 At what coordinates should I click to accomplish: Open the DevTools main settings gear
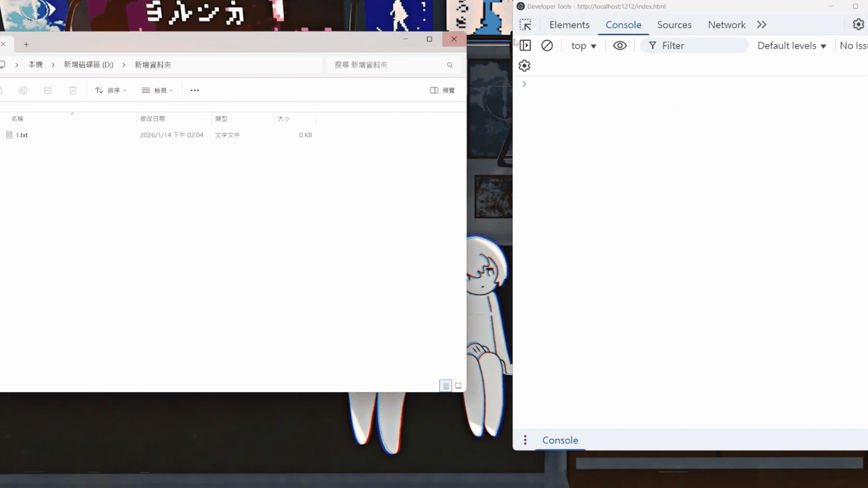(x=858, y=24)
